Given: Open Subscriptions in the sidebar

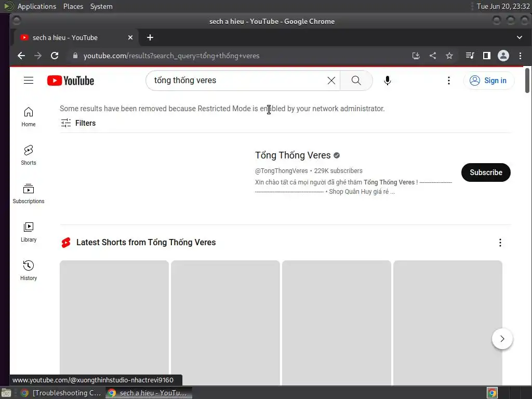Looking at the screenshot, I should 29,194.
